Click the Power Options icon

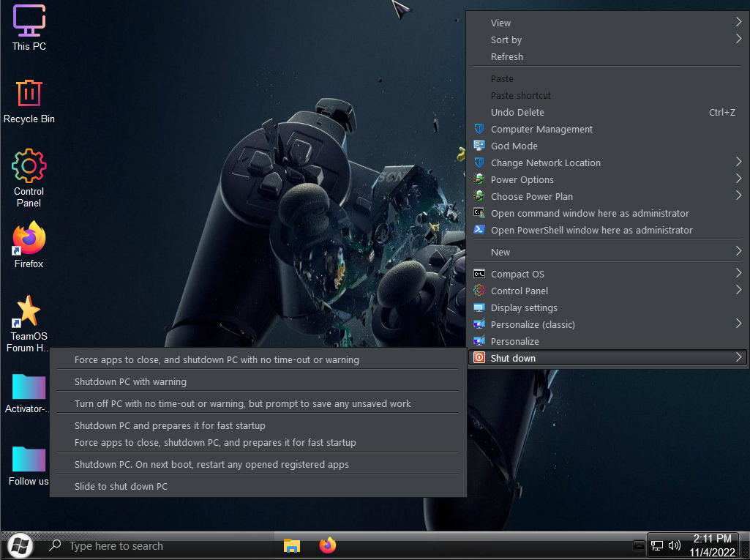(479, 179)
